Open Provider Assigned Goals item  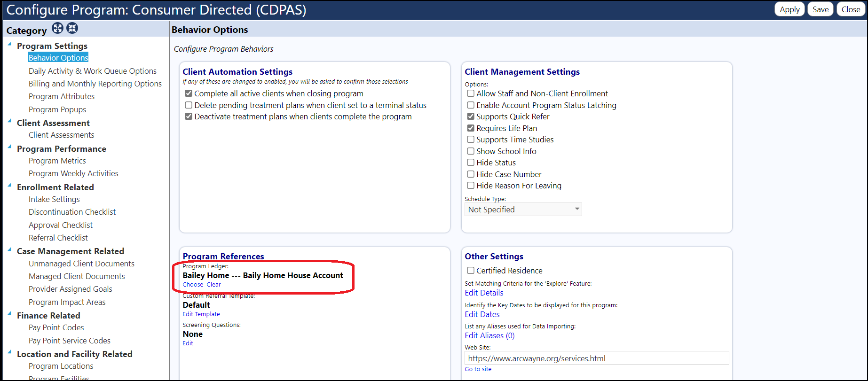(x=71, y=289)
